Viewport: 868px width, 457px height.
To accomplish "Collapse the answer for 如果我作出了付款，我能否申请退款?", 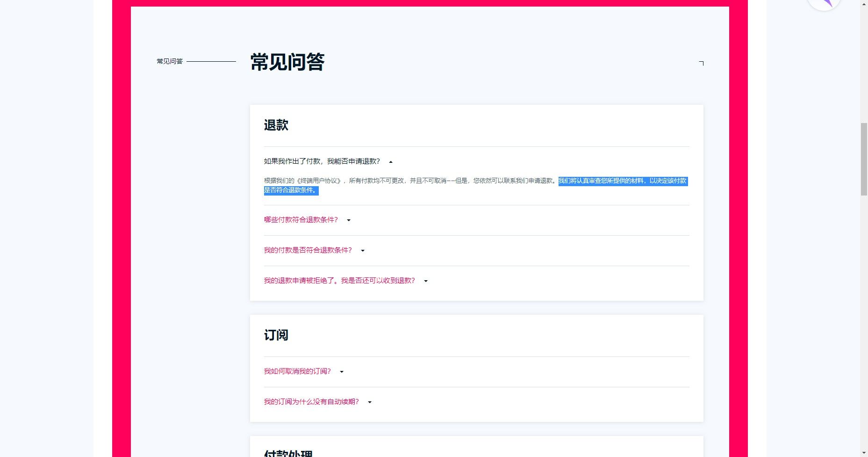I will [391, 161].
